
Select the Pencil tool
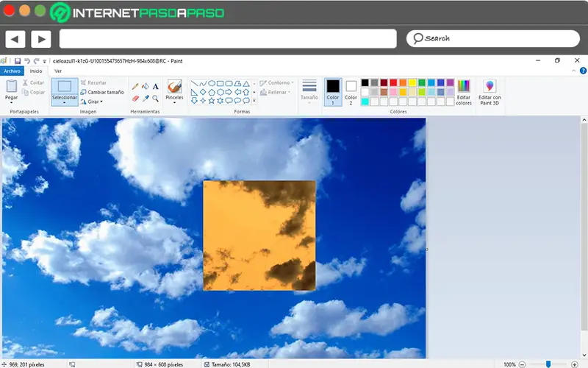coord(135,87)
